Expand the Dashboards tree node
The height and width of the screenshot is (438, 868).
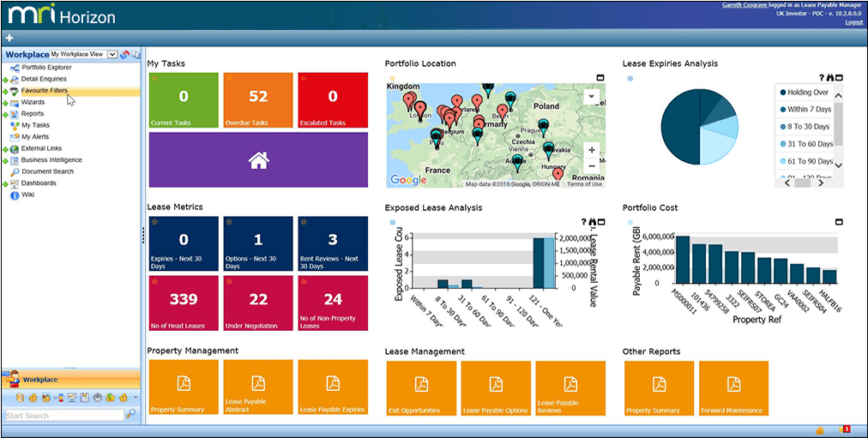(x=5, y=184)
